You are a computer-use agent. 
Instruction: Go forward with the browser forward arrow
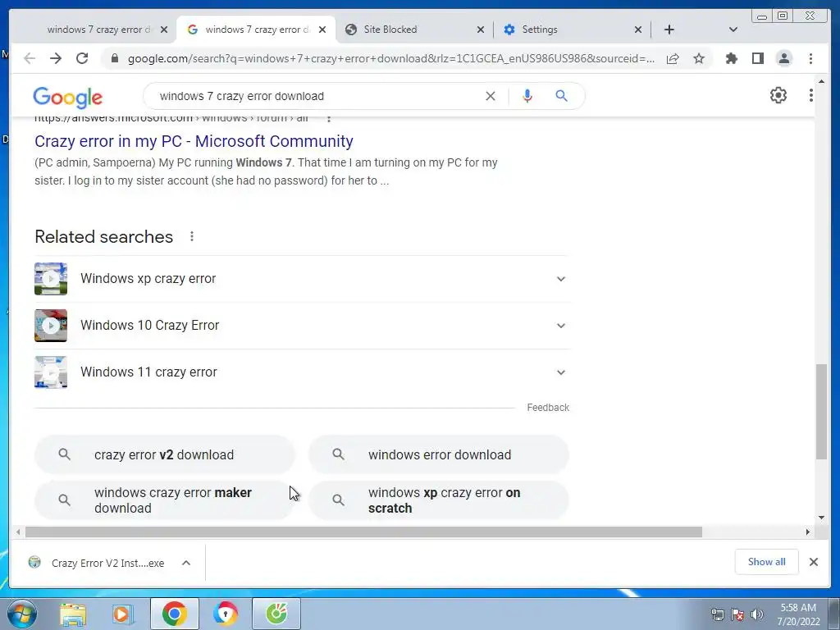point(56,58)
